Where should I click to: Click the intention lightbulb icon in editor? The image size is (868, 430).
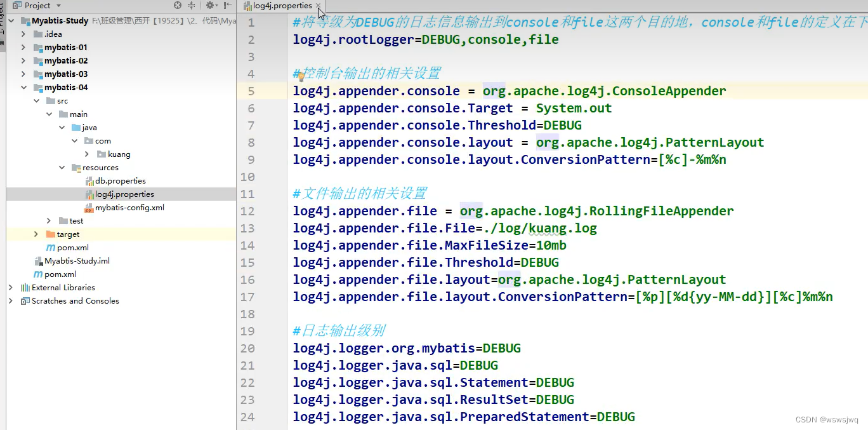click(302, 77)
